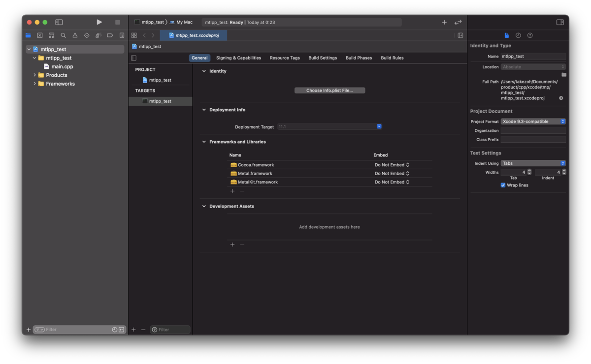591x364 pixels.
Task: Show the Quick Help inspector
Action: 530,35
